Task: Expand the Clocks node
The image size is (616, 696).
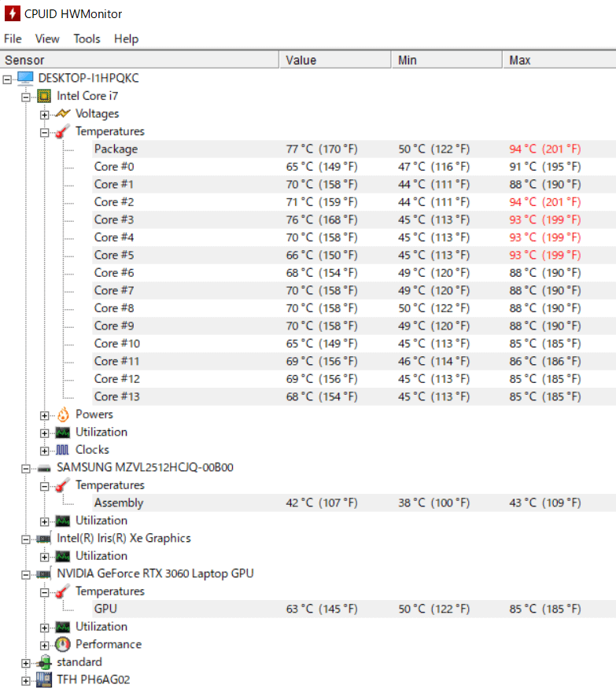Action: (44, 451)
